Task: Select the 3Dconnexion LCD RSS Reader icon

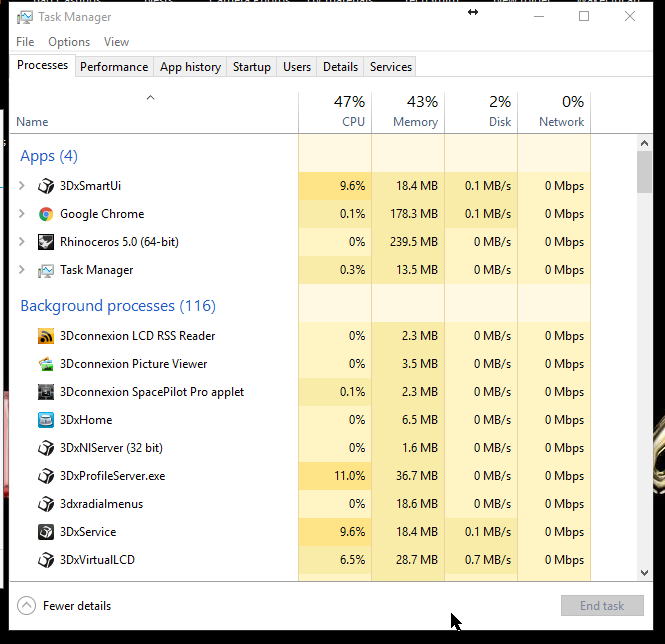Action: tap(46, 336)
